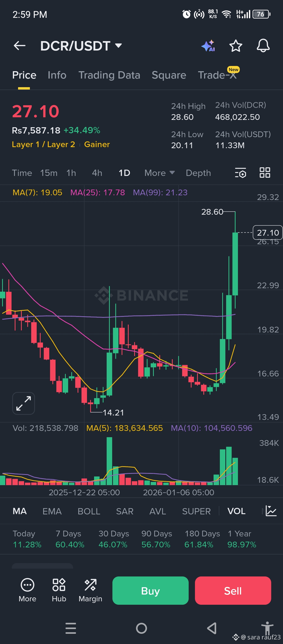Add DCR/USDT to favorites star
Screen dimensions: 283x644
click(x=236, y=46)
